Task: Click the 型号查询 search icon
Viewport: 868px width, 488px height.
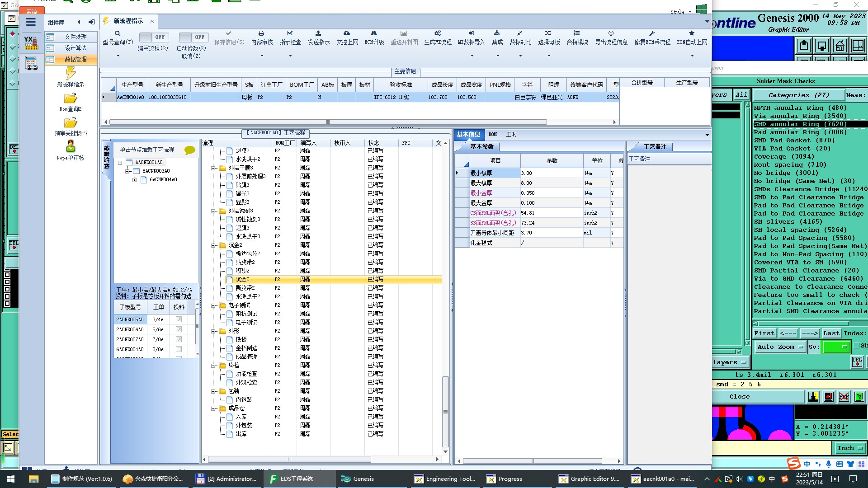Action: pyautogui.click(x=118, y=33)
